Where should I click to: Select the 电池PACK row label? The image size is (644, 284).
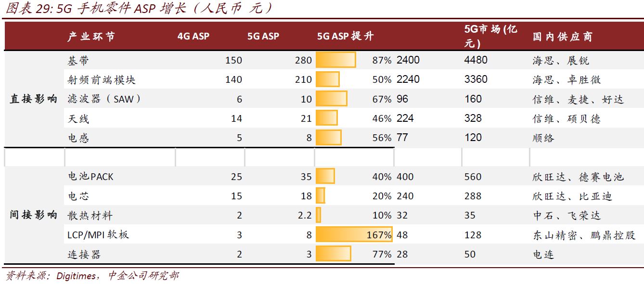[x=91, y=177]
